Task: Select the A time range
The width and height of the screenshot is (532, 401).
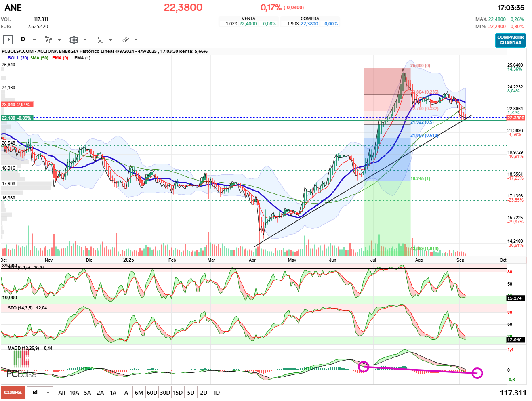Action: (126, 393)
